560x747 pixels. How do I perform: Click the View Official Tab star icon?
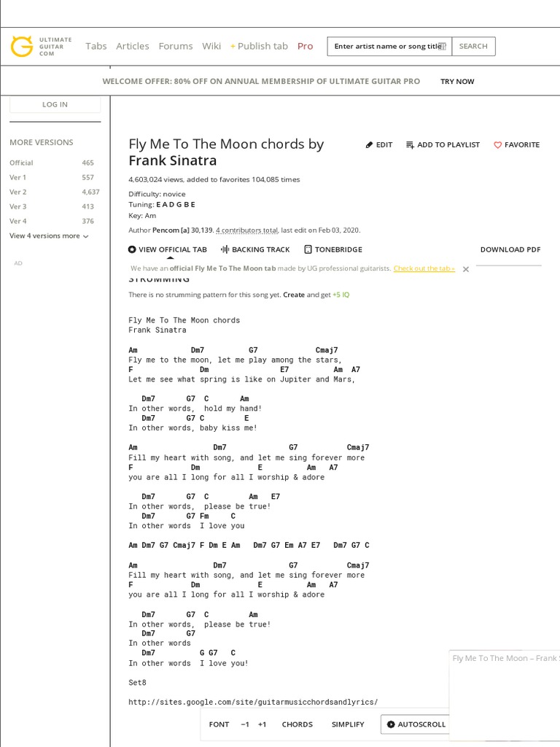(x=133, y=249)
